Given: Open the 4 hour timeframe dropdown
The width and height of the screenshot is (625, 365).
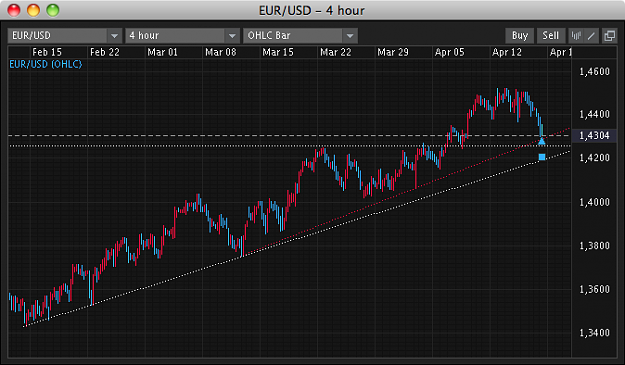Looking at the screenshot, I should coord(183,36).
